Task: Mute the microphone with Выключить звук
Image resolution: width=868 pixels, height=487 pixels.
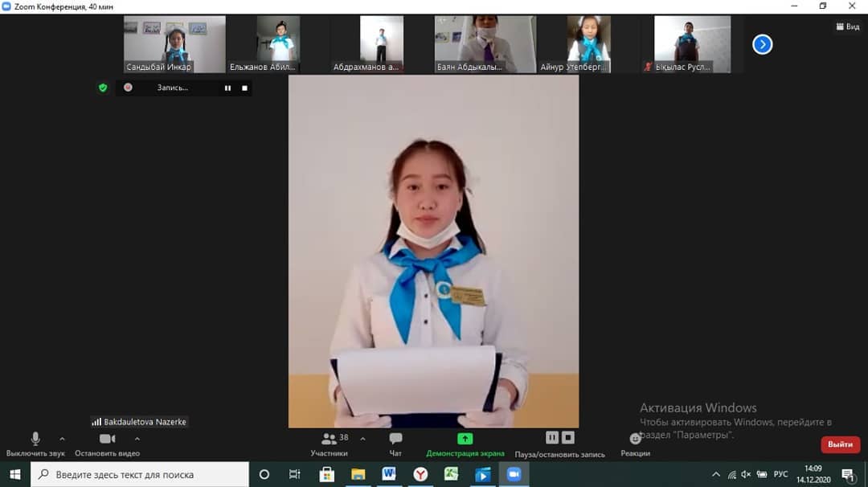Action: click(35, 444)
